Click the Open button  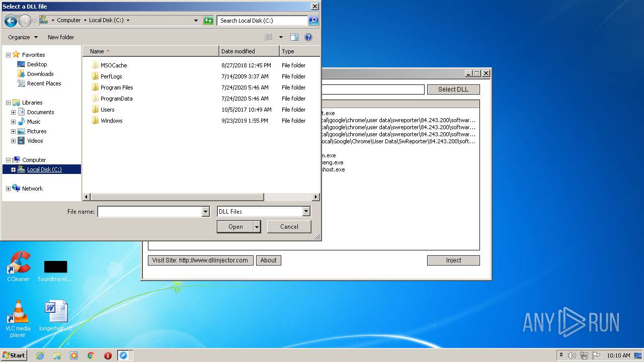coord(235,227)
